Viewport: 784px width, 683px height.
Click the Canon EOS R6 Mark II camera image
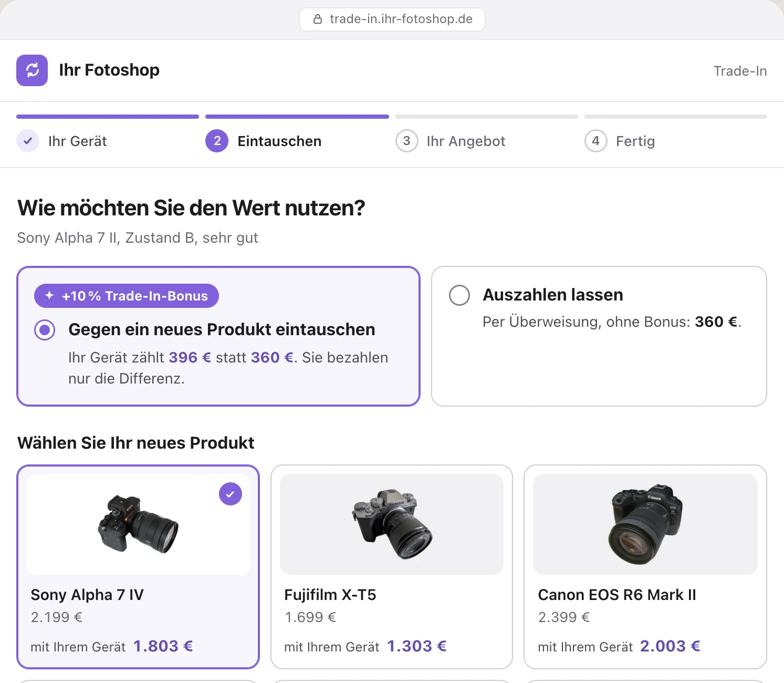coord(645,524)
